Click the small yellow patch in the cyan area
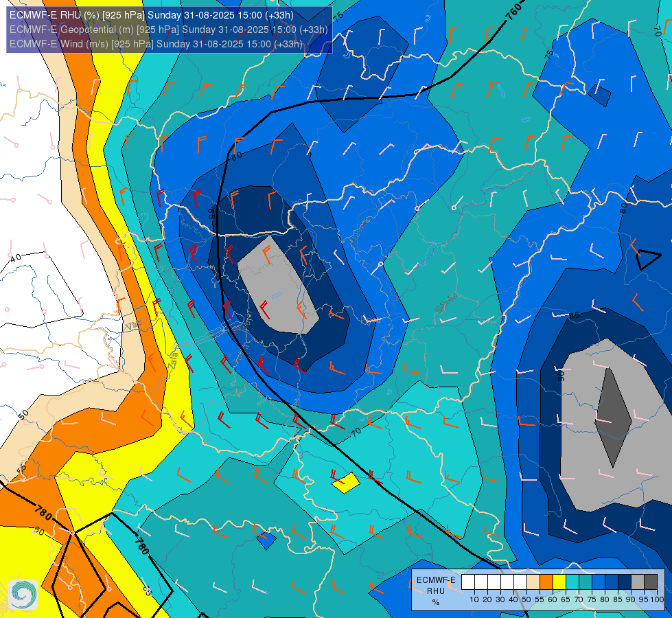 (345, 483)
